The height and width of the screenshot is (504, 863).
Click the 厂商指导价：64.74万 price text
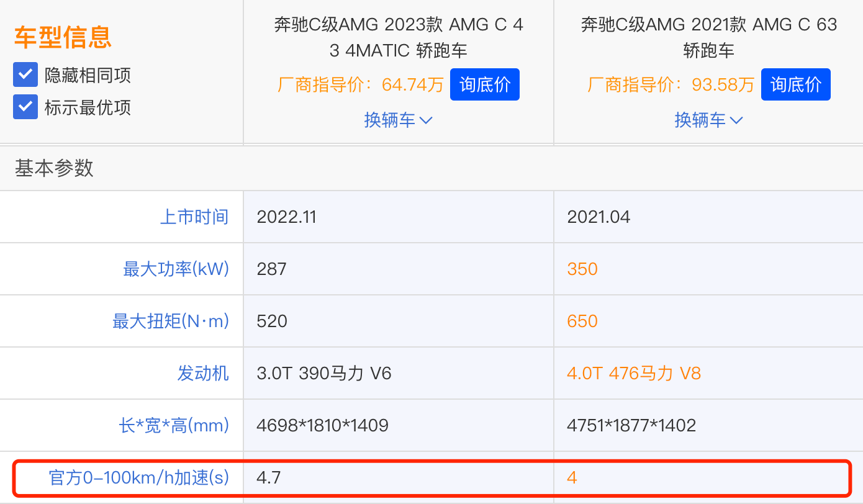tap(361, 84)
